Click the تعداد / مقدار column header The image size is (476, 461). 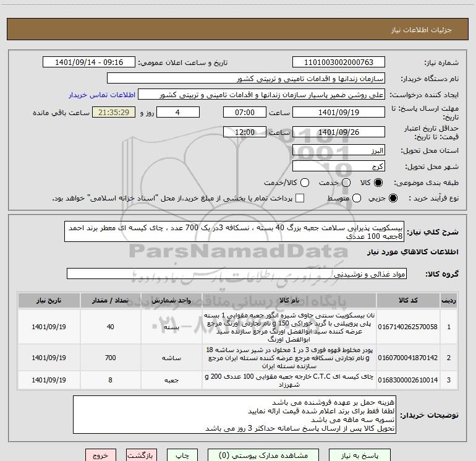[x=110, y=301]
